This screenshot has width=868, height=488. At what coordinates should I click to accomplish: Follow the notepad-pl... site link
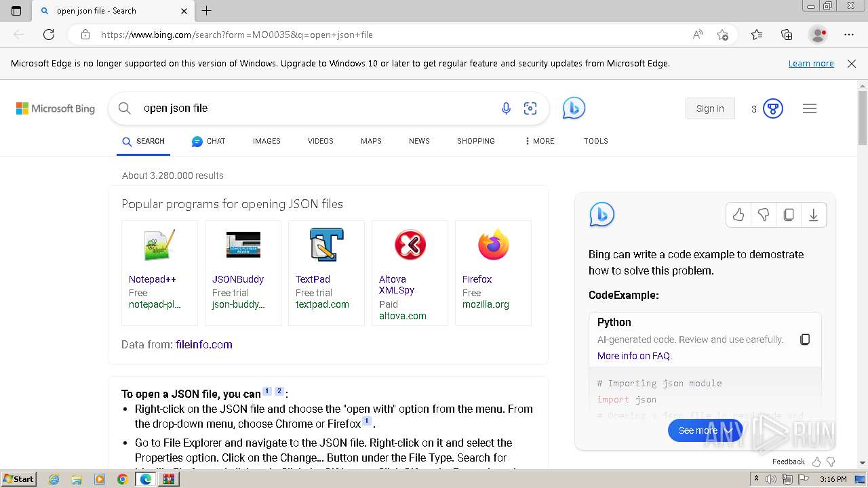click(155, 304)
